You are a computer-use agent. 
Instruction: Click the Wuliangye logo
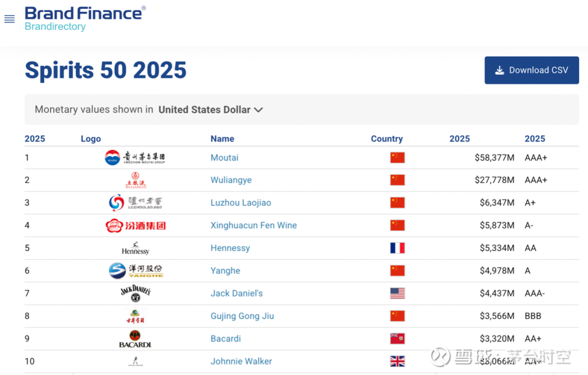(136, 180)
